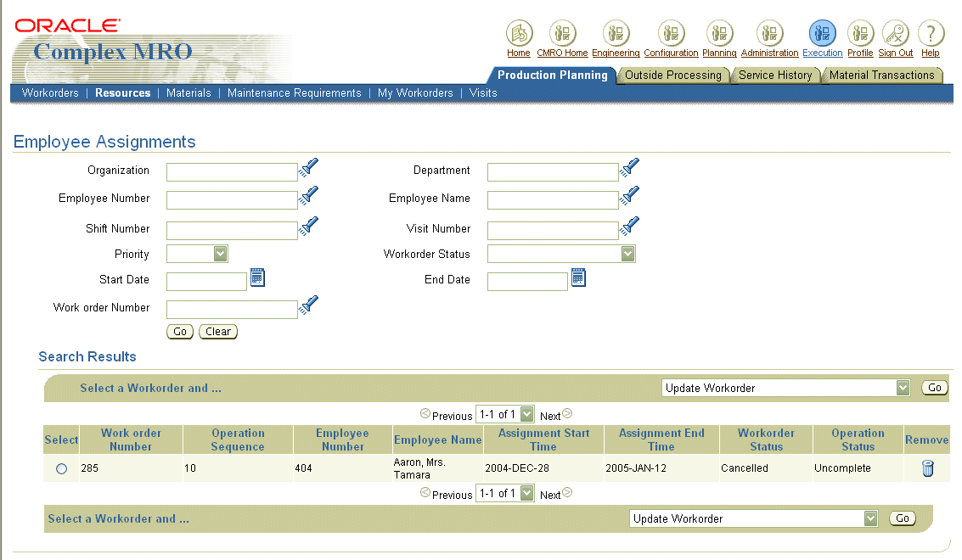Open Shift Number search flashlight icon
962x560 pixels.
(308, 226)
